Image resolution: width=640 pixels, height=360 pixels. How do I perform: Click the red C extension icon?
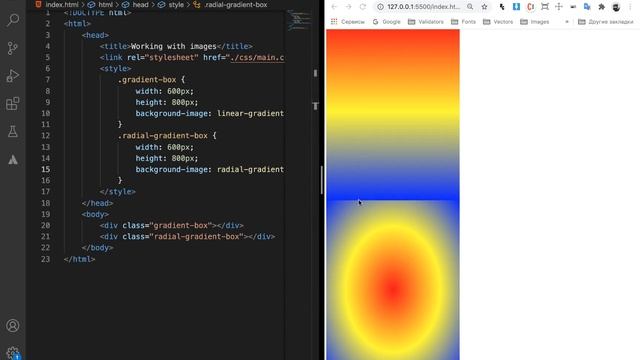pyautogui.click(x=531, y=7)
